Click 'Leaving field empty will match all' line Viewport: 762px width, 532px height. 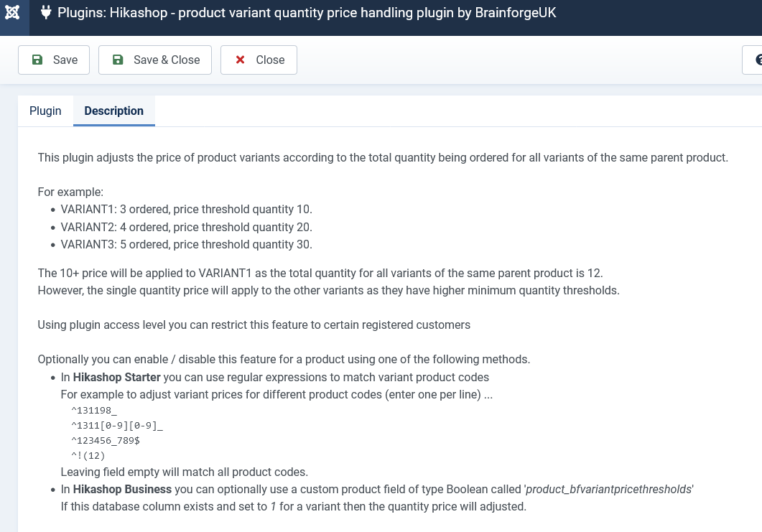click(184, 472)
